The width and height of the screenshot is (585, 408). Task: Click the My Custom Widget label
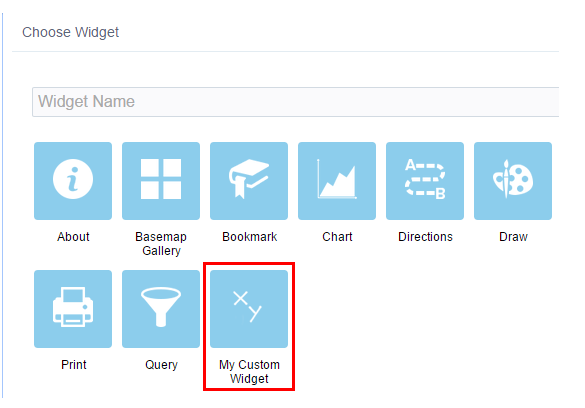pyautogui.click(x=249, y=371)
